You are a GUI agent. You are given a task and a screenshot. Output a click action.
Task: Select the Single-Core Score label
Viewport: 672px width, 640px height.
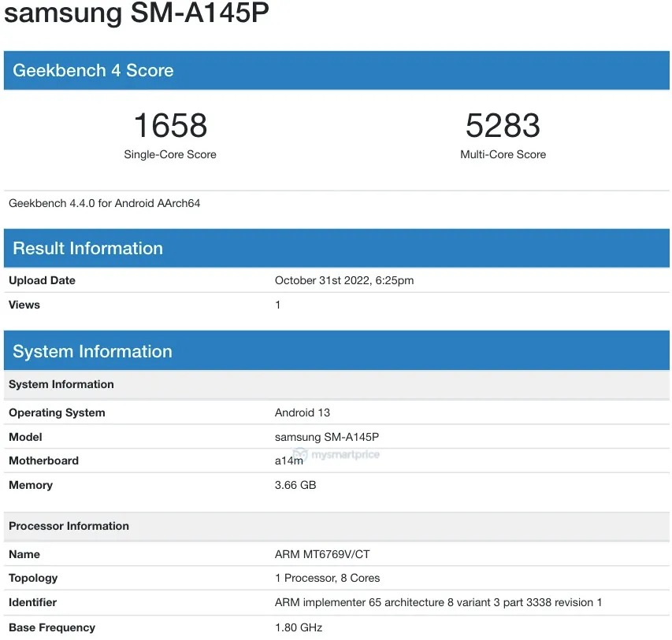[x=169, y=154]
